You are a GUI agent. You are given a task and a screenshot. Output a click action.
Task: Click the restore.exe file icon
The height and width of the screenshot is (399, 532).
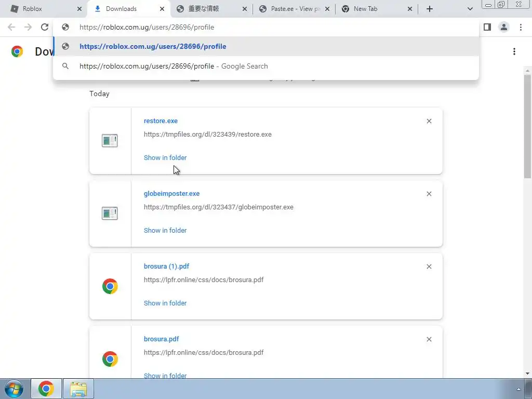click(110, 140)
